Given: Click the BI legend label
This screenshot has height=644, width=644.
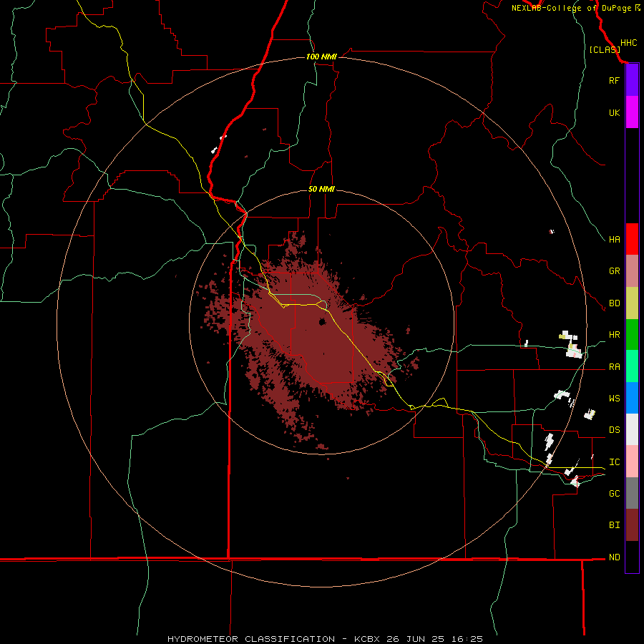Looking at the screenshot, I should (614, 525).
